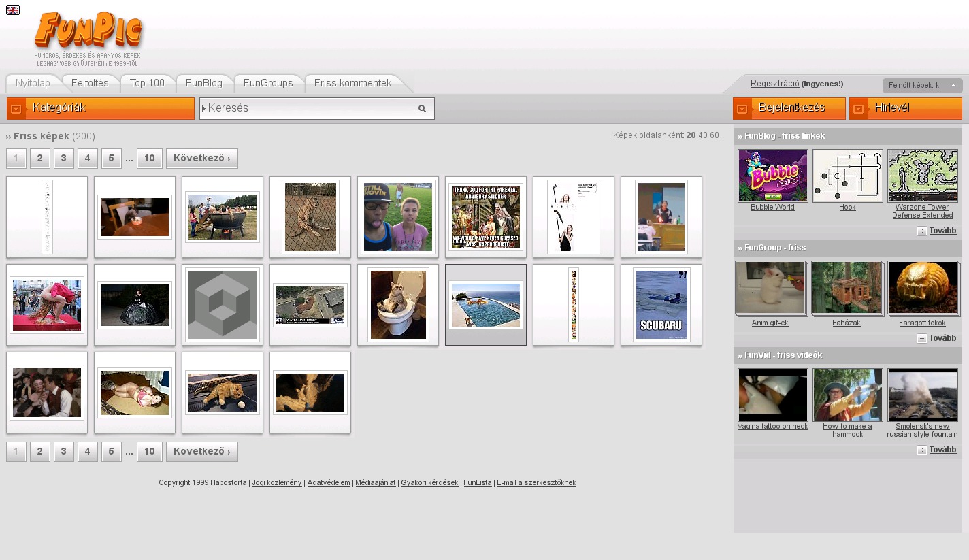Set images per page to 60

tap(714, 135)
